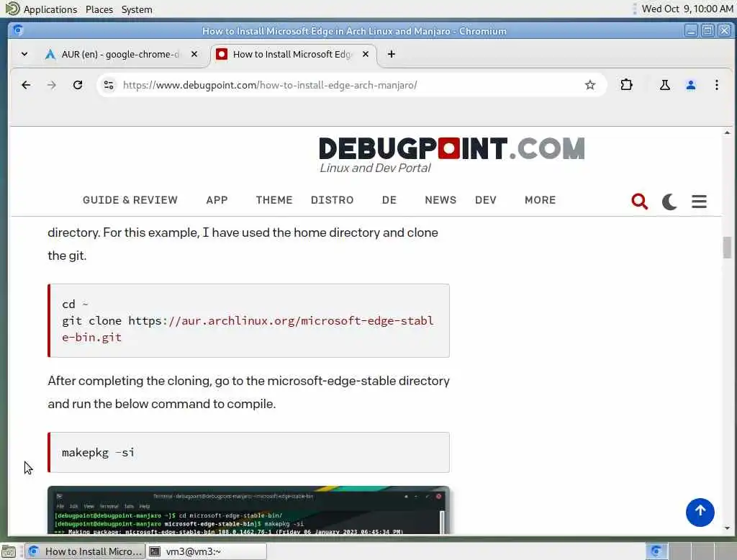The width and height of the screenshot is (737, 560).
Task: Open the THEME navigation item
Action: (274, 200)
